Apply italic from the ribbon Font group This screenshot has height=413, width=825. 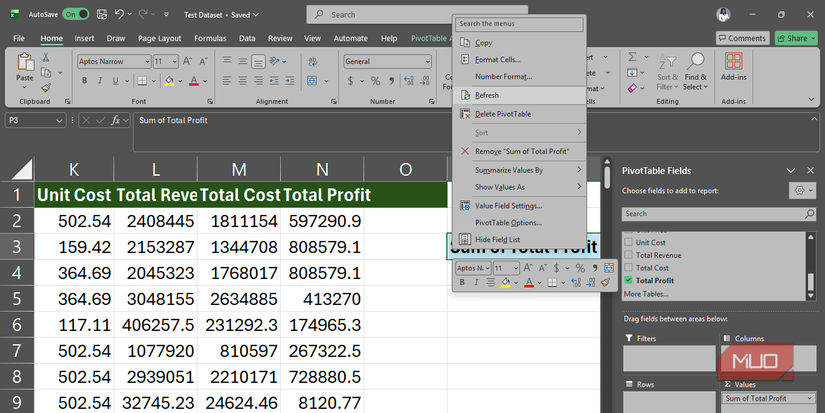tap(99, 81)
